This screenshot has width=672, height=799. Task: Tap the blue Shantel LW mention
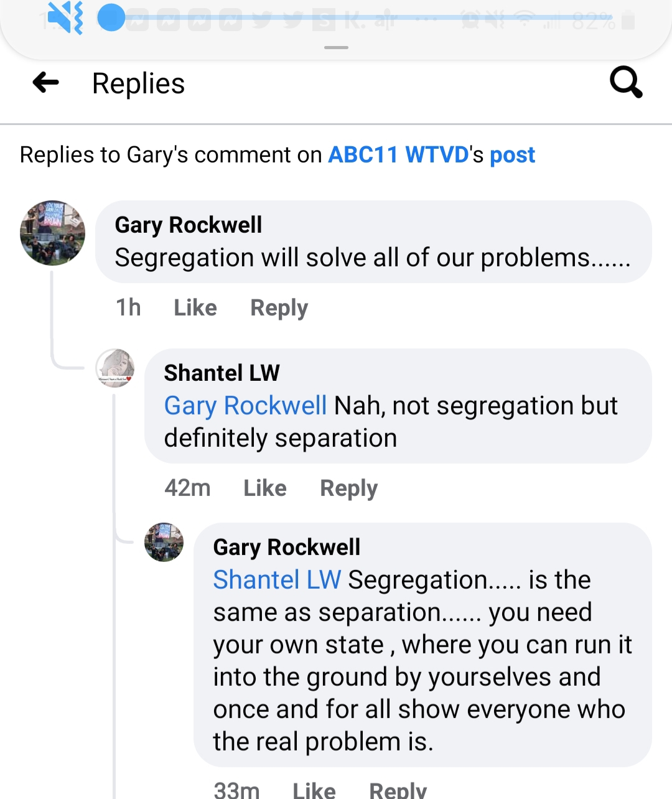[x=277, y=580]
